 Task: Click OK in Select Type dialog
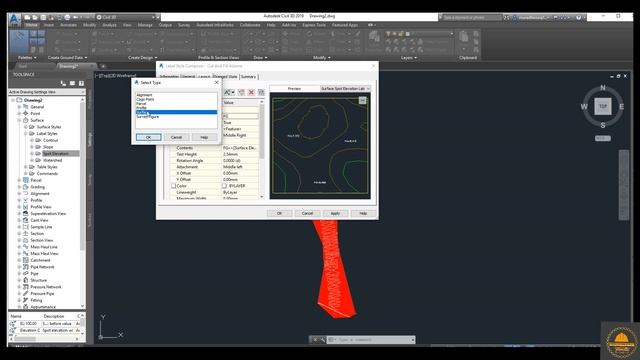point(149,137)
